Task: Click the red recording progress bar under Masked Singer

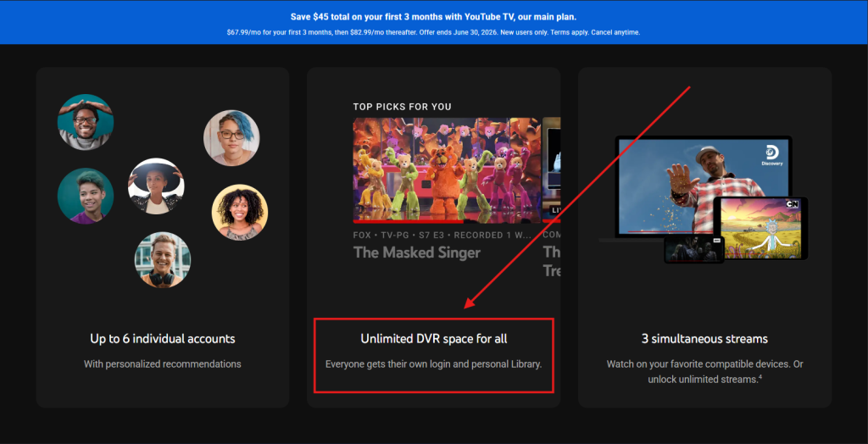Action: point(408,221)
